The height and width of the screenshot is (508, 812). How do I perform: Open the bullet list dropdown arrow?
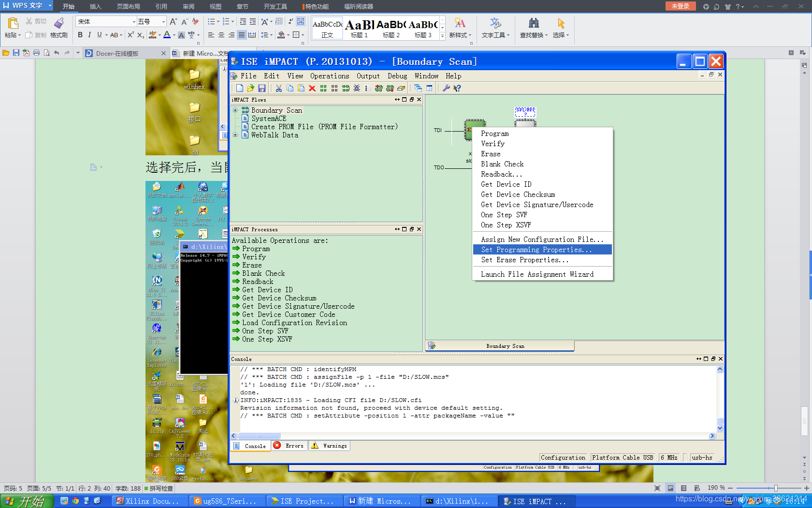[x=218, y=22]
